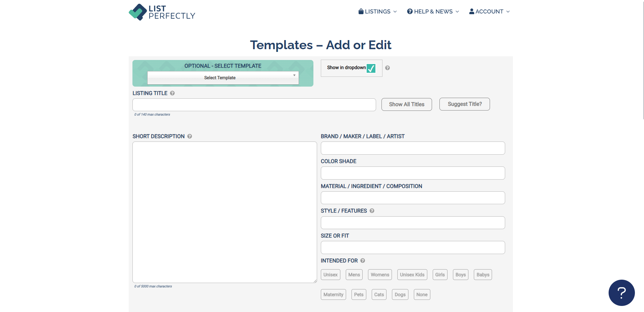
Task: Open the Show in dropdown help icon
Action: pos(388,68)
